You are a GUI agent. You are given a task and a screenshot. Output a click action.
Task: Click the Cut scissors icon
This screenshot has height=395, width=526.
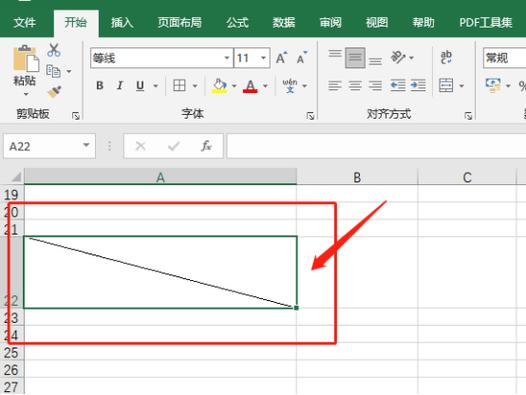click(x=54, y=50)
